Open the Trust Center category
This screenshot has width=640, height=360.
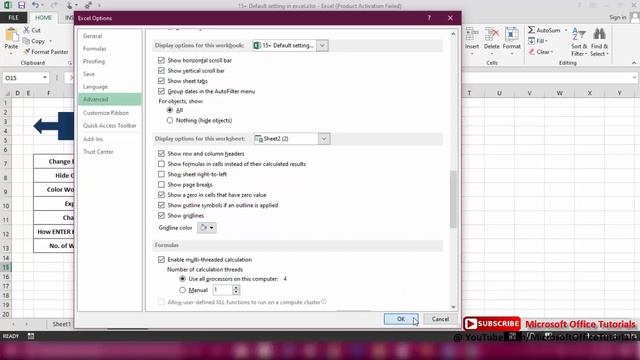point(110,151)
